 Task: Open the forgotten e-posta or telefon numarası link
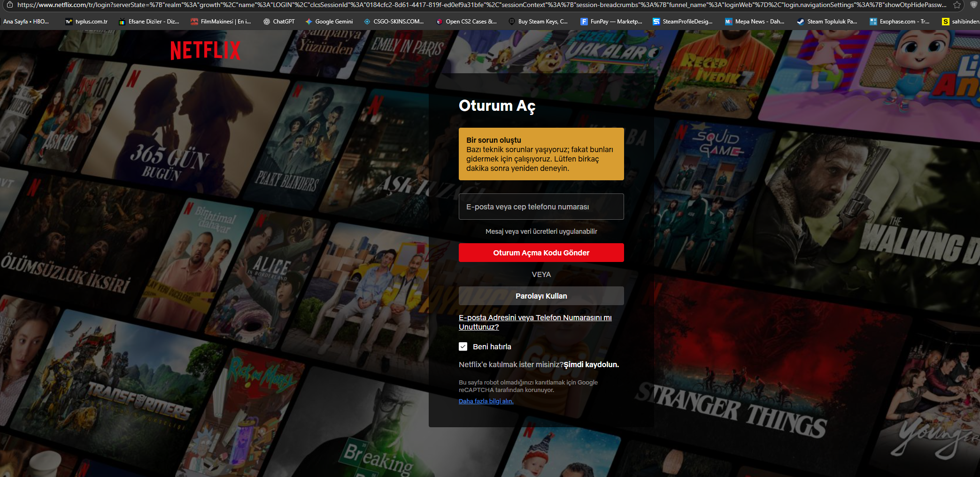(x=535, y=322)
